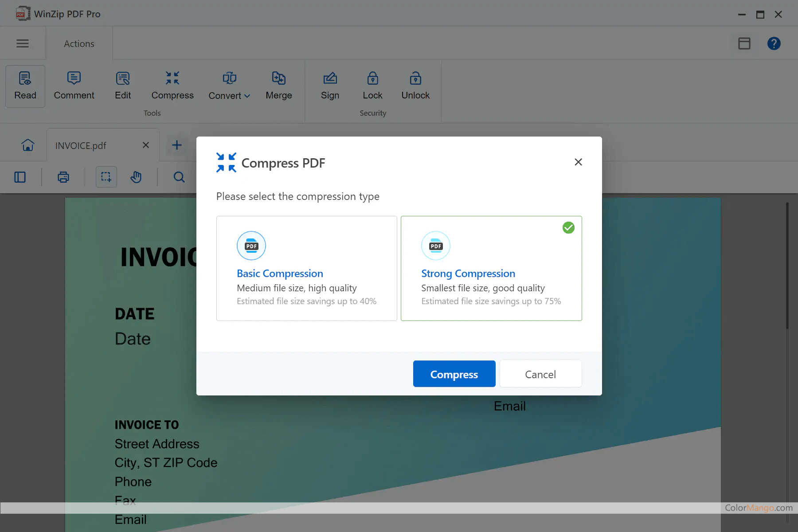Select the Edit tool

click(x=122, y=86)
